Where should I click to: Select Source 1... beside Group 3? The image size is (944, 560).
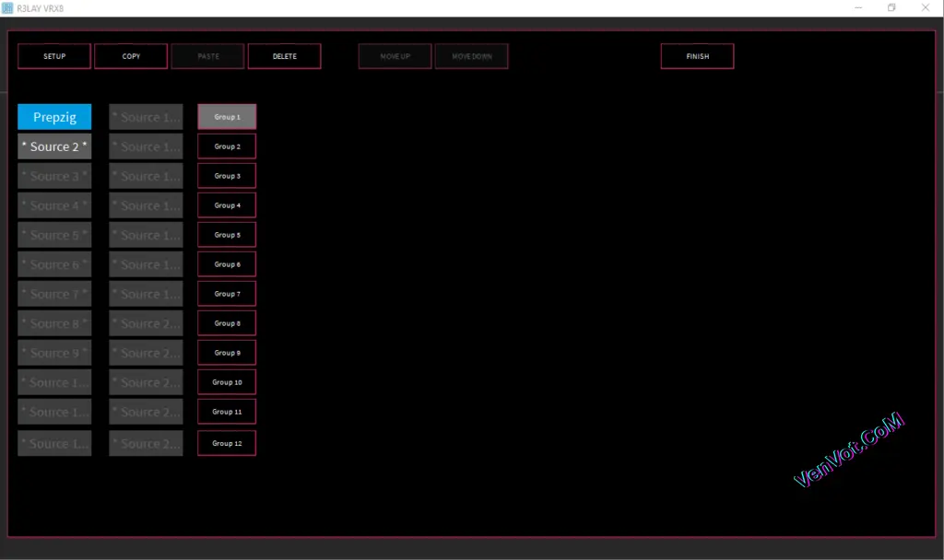tap(146, 176)
